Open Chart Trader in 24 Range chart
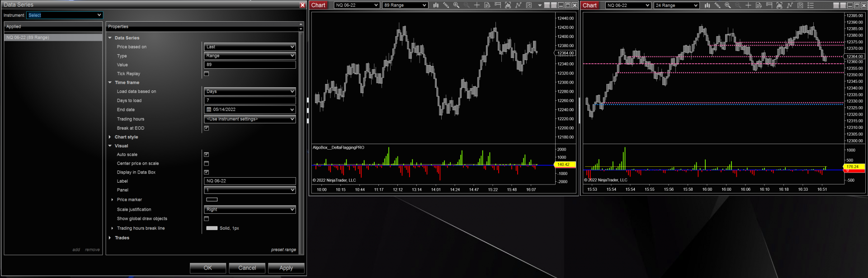 (769, 5)
